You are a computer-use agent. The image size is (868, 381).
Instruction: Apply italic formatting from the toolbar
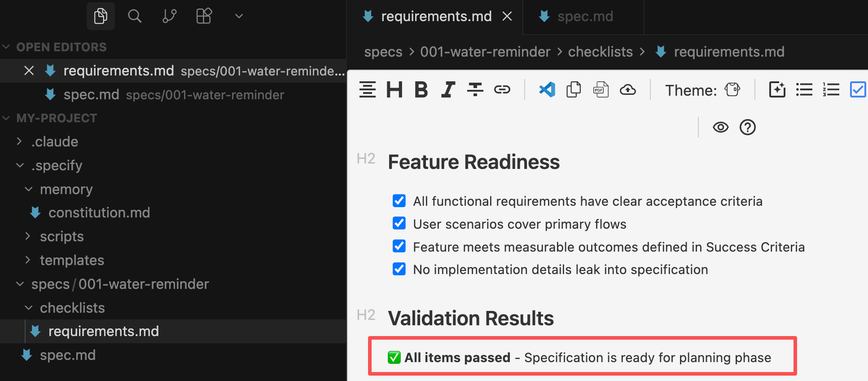click(448, 90)
